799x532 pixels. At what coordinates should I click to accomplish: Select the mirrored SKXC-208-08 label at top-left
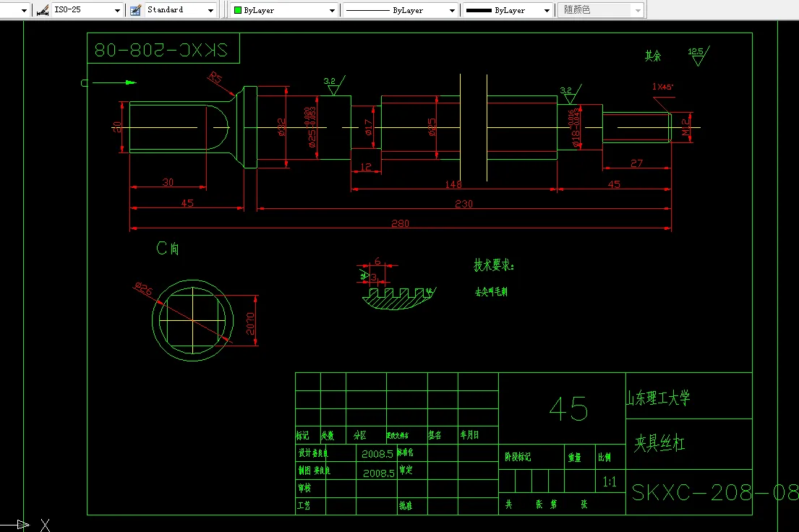point(161,50)
